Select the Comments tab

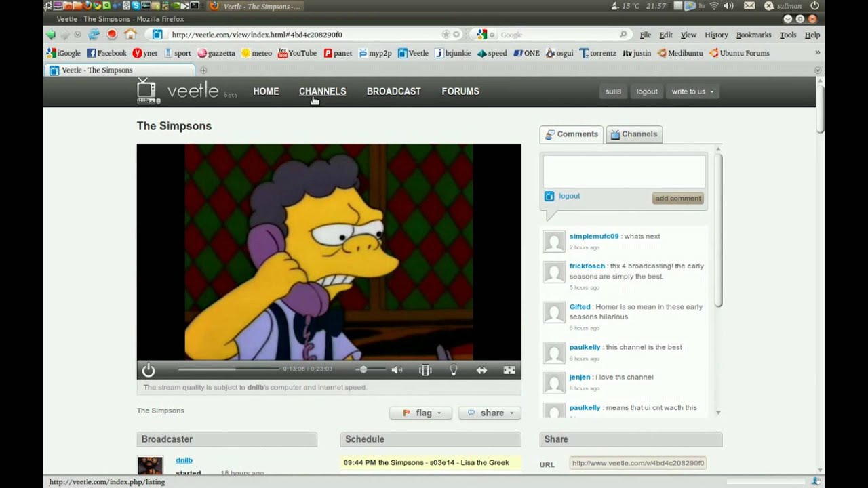[x=572, y=134]
